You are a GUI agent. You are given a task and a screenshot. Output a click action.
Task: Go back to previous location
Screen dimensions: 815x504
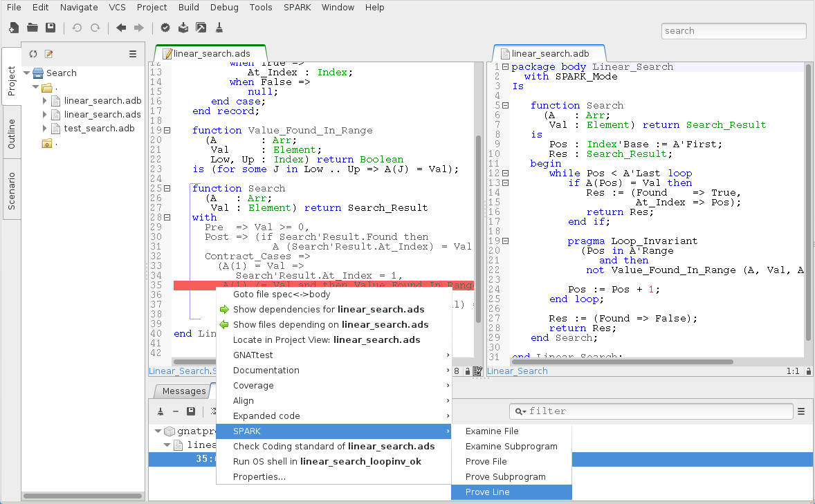121,28
